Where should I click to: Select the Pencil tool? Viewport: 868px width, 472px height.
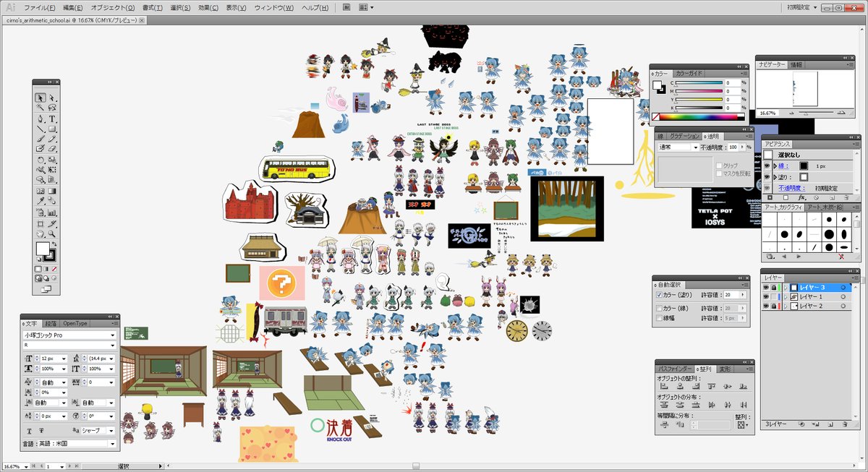(52, 137)
